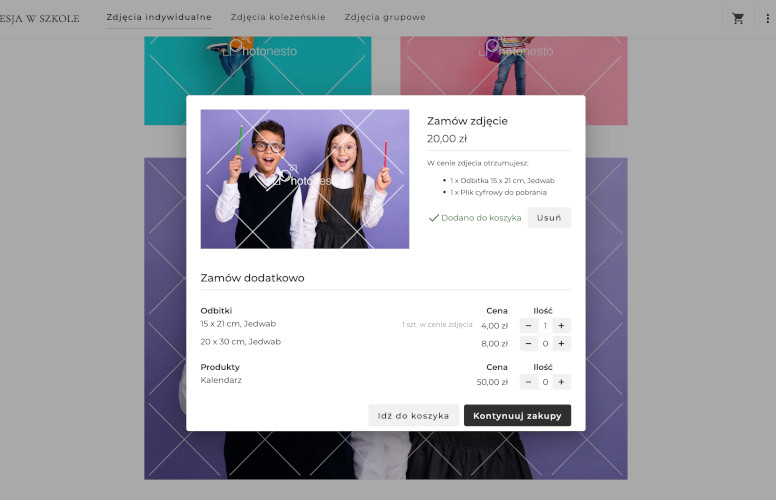Switch to Zdjęcia koleżeńskie tab
Screen dimensions: 776x500
[x=278, y=17]
